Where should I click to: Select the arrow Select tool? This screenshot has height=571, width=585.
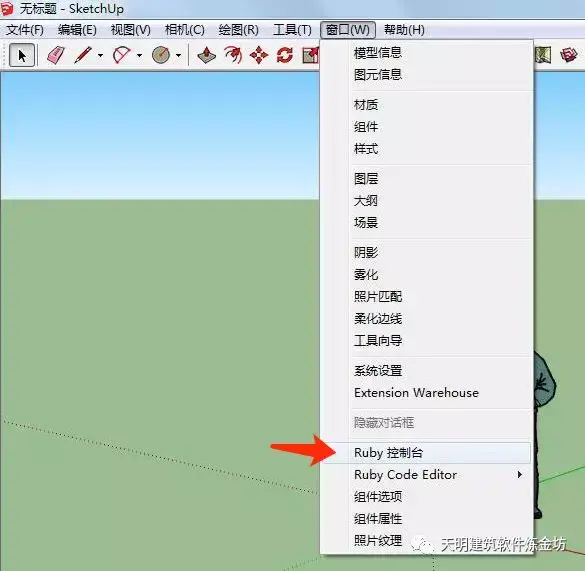(x=22, y=55)
